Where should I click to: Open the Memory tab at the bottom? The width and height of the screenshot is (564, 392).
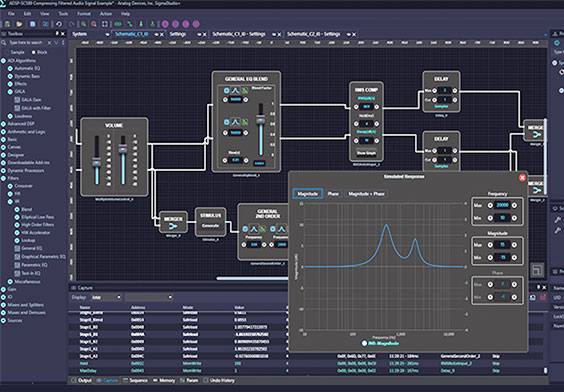164,380
